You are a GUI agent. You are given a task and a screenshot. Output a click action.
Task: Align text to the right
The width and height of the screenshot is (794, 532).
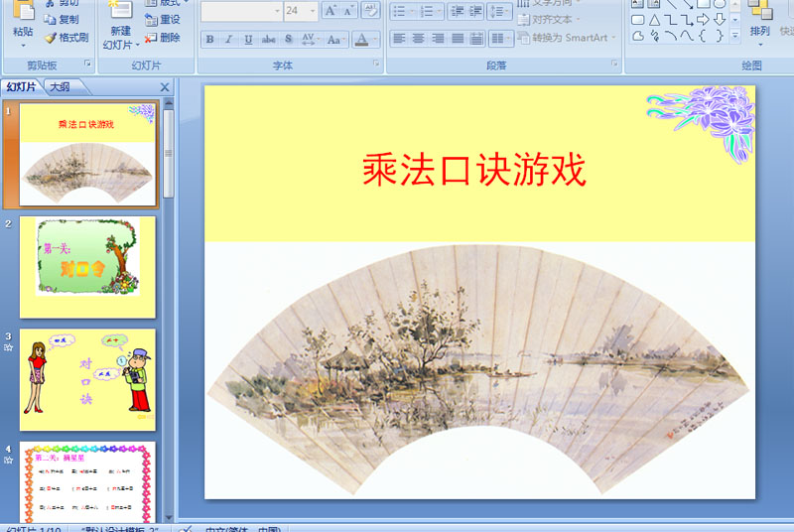(x=438, y=39)
